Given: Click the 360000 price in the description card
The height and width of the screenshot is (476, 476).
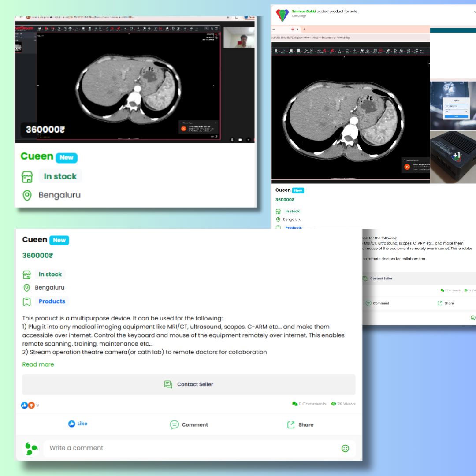Looking at the screenshot, I should (x=37, y=255).
